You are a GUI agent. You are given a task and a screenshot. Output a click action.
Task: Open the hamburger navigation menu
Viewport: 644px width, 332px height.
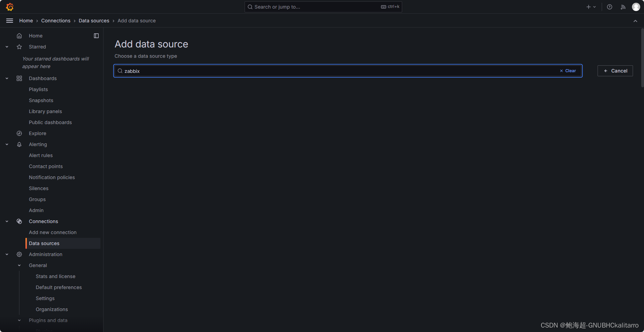10,21
